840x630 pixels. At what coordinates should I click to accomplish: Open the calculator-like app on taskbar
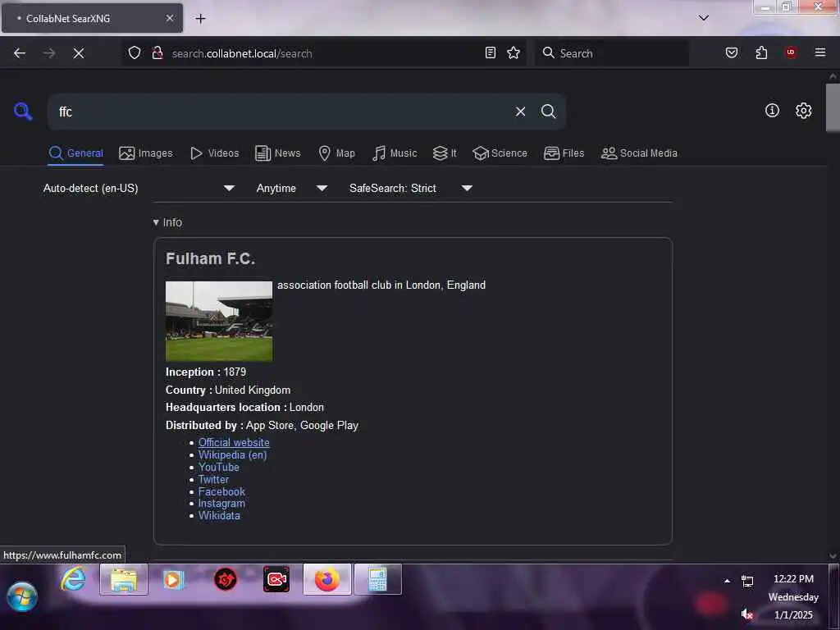click(377, 580)
